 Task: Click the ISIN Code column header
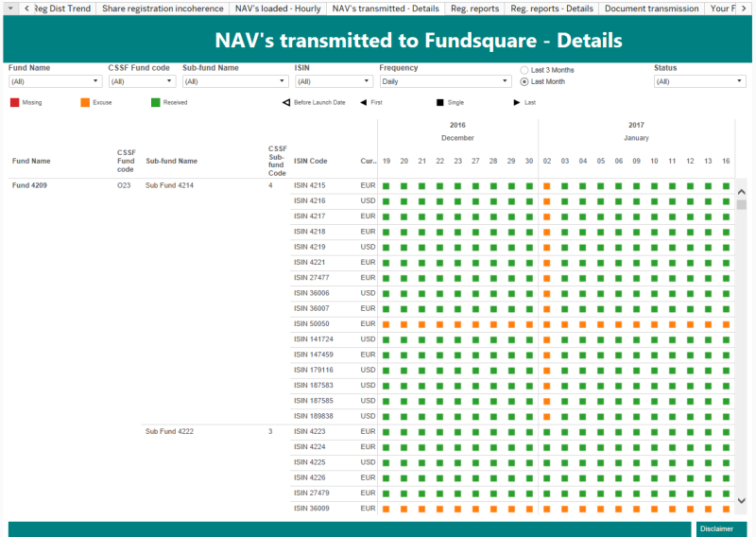pyautogui.click(x=311, y=161)
